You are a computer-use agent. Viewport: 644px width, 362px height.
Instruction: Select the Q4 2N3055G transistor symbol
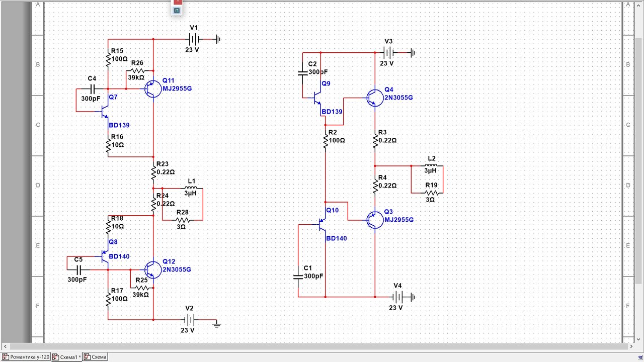(374, 98)
